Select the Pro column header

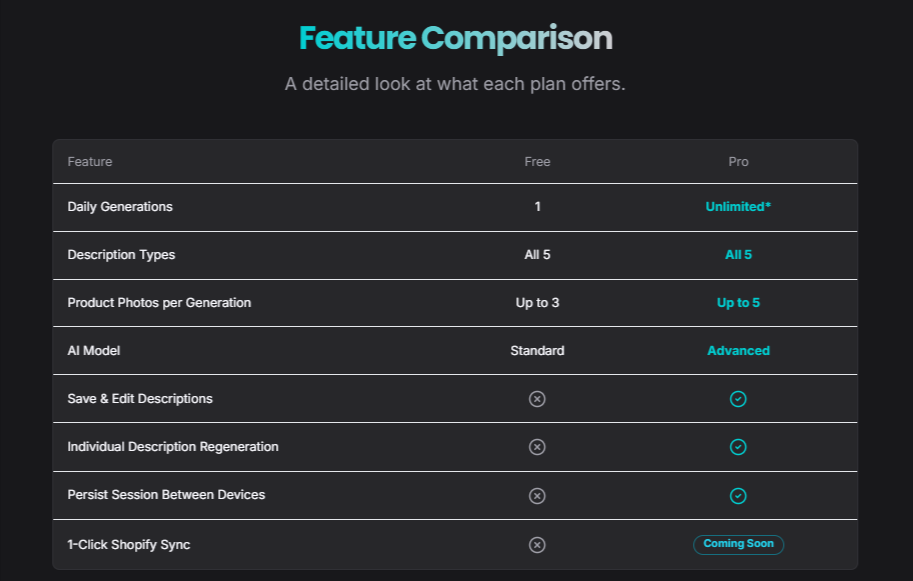click(x=738, y=162)
